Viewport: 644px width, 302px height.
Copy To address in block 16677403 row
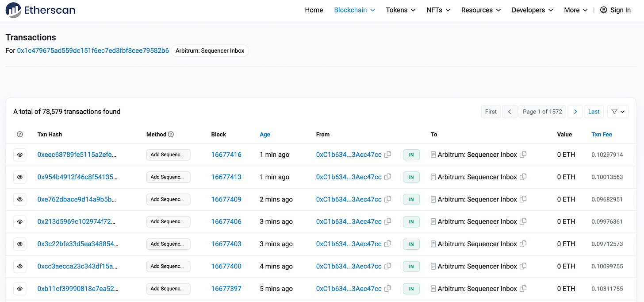click(x=523, y=244)
